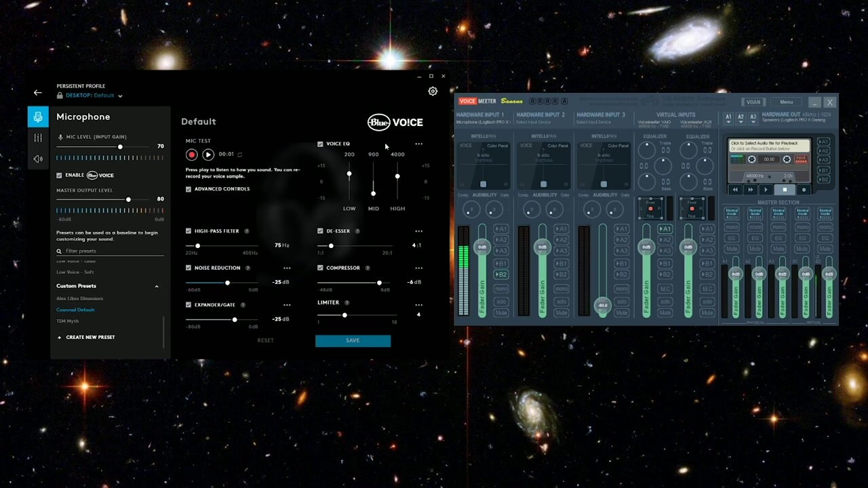Toggle High-Pass Filter checkbox

pos(189,231)
